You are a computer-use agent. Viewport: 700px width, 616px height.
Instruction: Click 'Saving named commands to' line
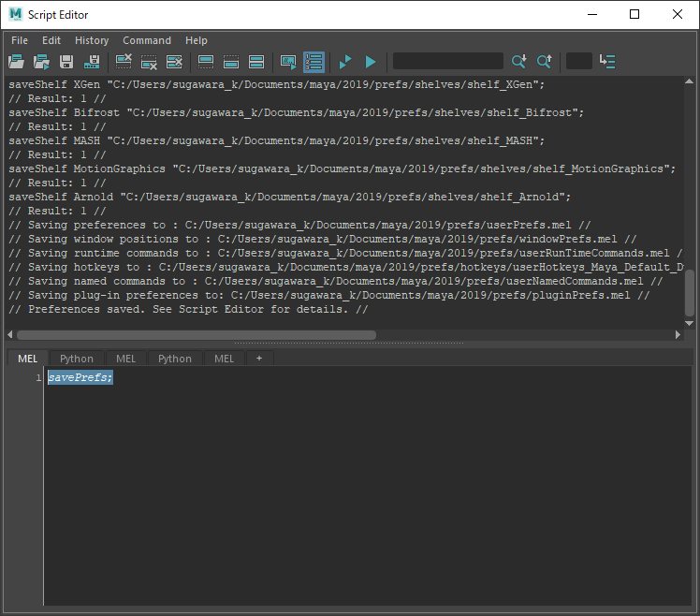click(x=336, y=282)
